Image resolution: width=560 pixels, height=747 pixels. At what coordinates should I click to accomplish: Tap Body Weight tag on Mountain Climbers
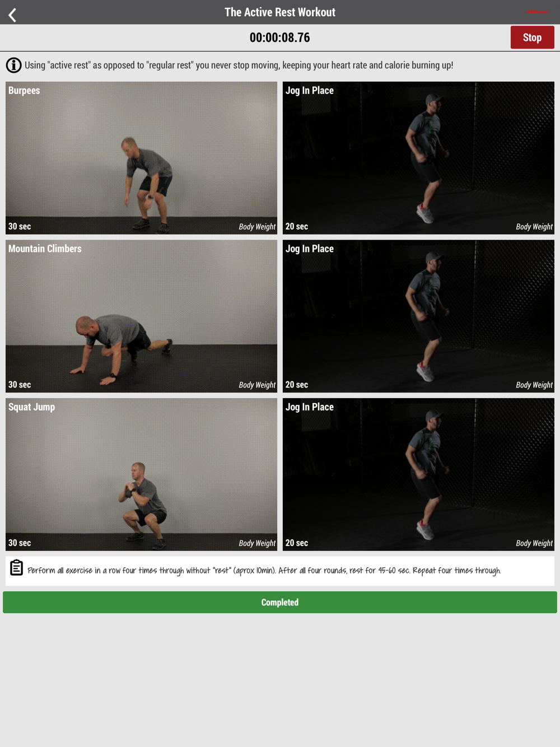[257, 385]
